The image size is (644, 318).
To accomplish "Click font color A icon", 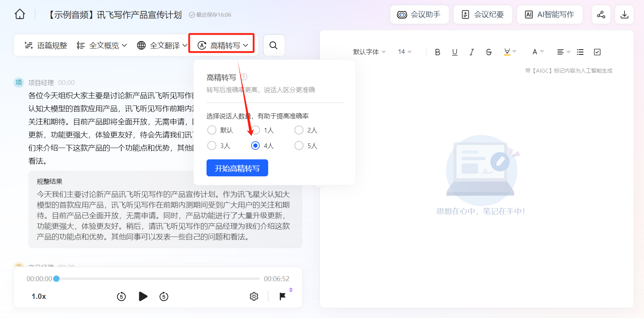I will 535,52.
